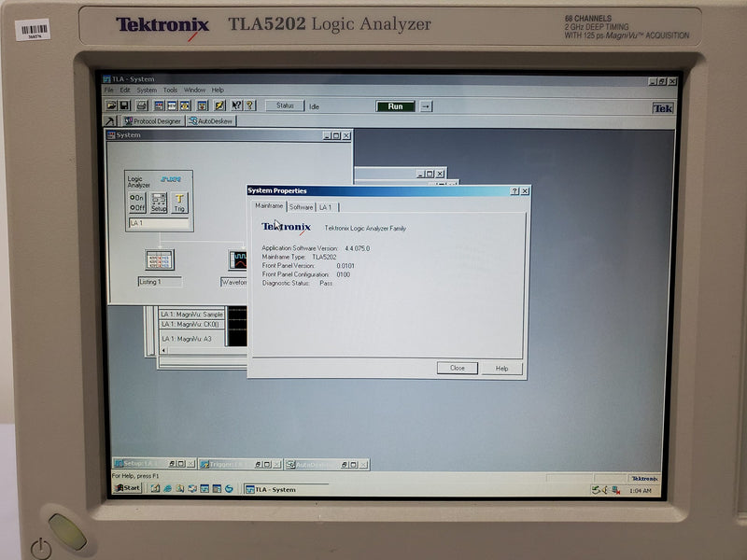Turn On the LA 1 module
Screen dimensions: 747x560
(x=135, y=197)
